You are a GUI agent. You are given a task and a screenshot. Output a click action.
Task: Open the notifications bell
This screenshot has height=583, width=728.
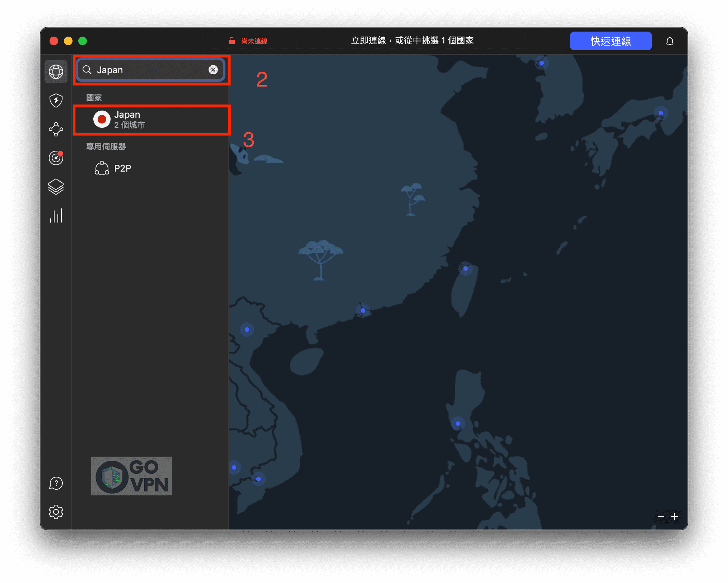coord(669,41)
